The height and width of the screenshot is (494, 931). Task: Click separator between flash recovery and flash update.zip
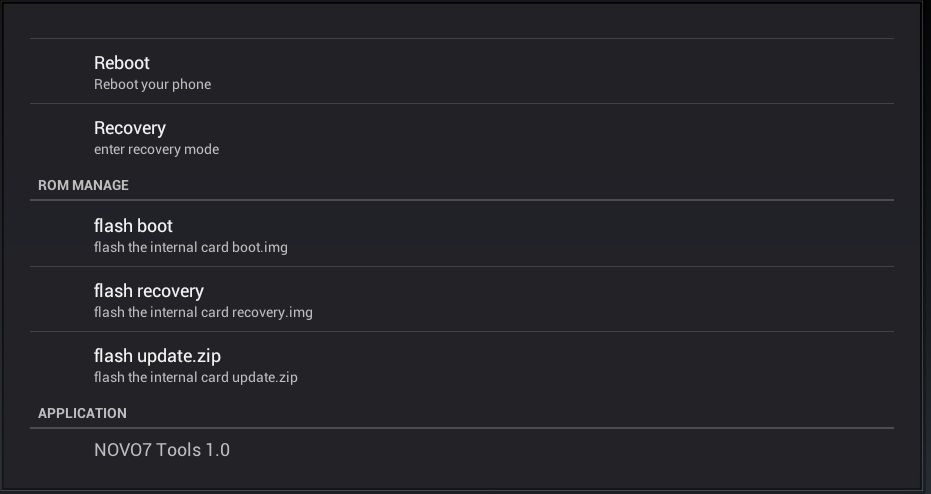[x=461, y=331]
